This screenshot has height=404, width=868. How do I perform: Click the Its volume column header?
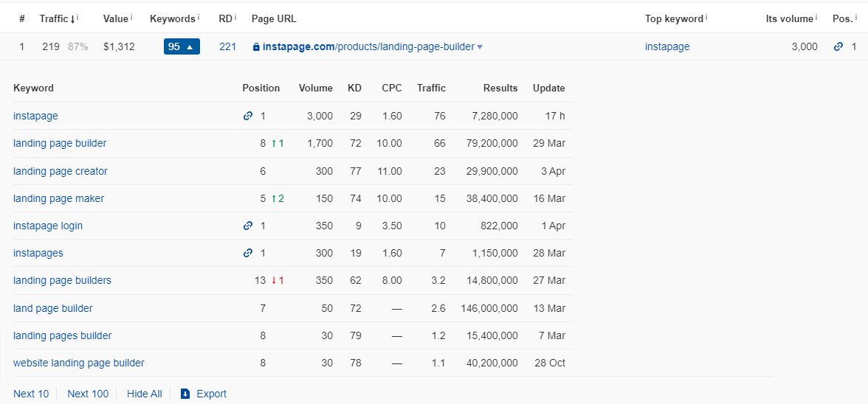[790, 18]
